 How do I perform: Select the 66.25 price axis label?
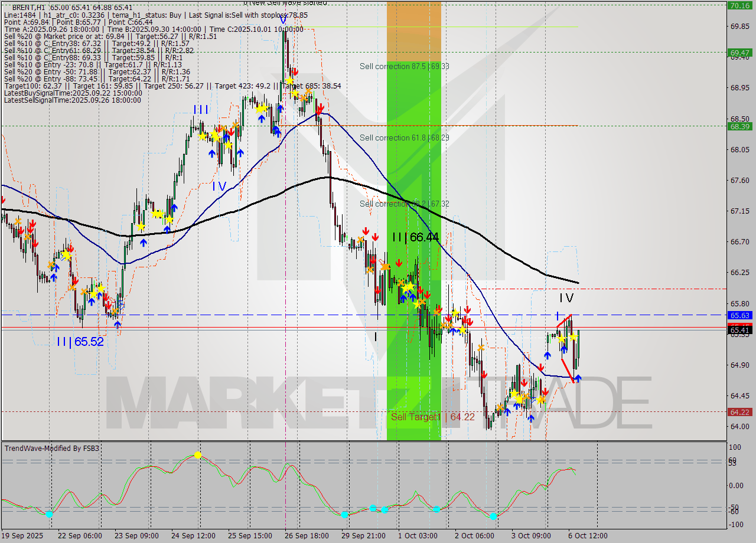tap(740, 272)
